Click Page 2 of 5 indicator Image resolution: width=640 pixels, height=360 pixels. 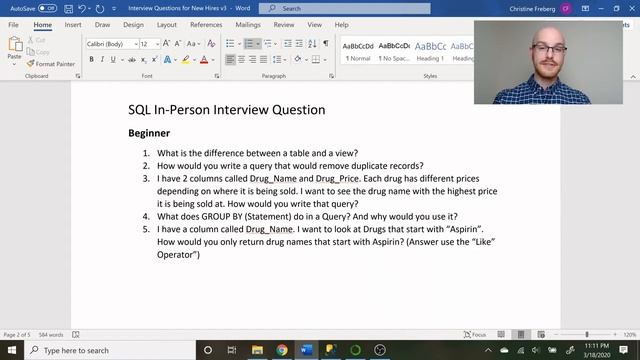pos(17,335)
